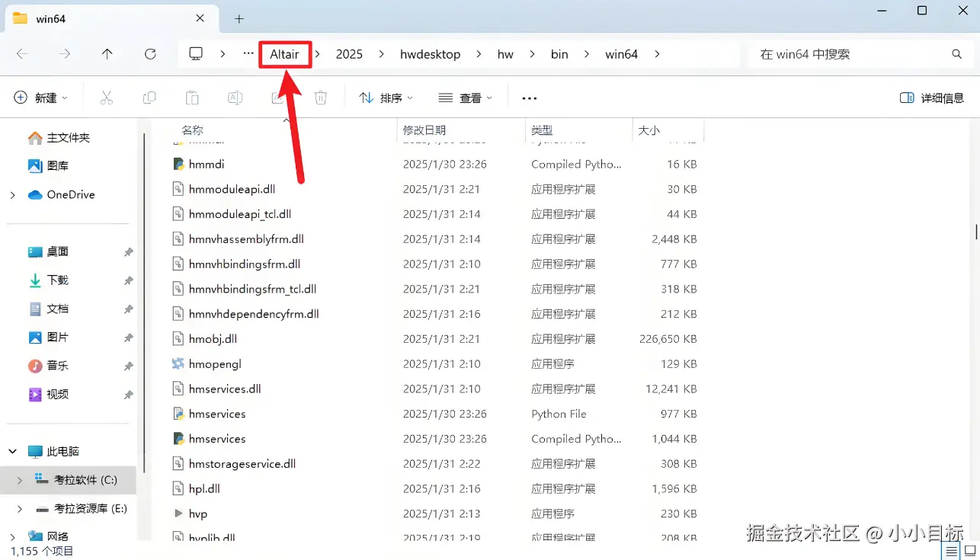Image resolution: width=980 pixels, height=560 pixels.
Task: Open 文档 in the sidebar
Action: 58,309
